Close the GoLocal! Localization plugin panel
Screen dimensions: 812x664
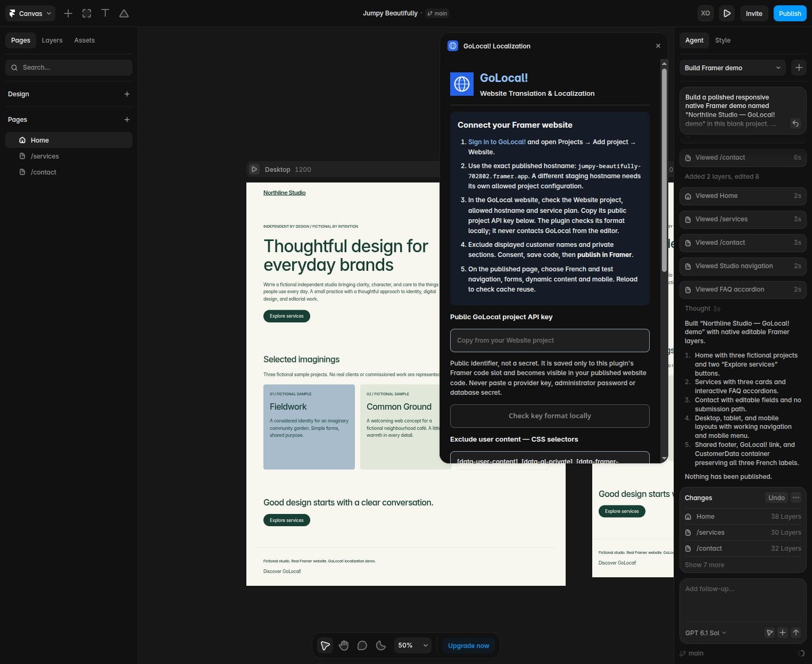tap(658, 46)
